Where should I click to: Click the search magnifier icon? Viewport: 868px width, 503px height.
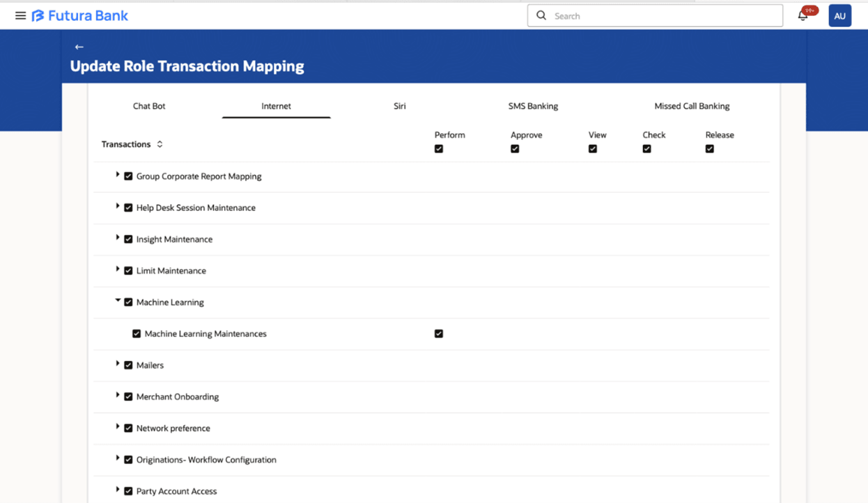(x=541, y=15)
